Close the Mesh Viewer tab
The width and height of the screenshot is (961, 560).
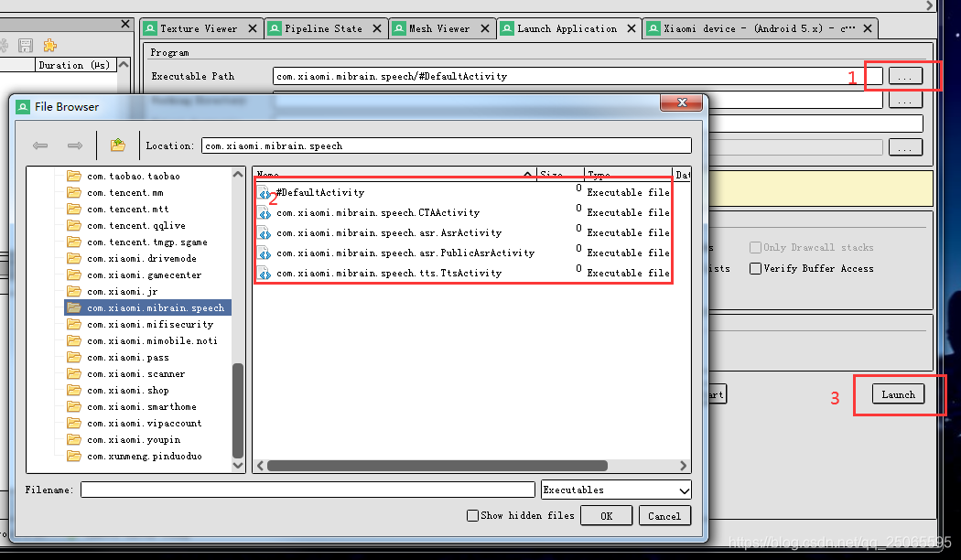click(485, 28)
